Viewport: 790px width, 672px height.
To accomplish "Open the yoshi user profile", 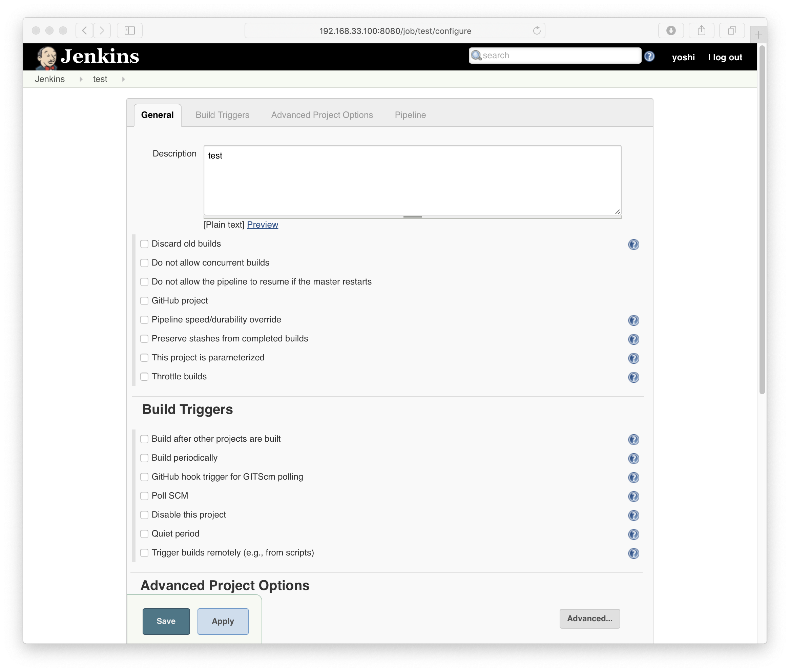I will point(683,58).
